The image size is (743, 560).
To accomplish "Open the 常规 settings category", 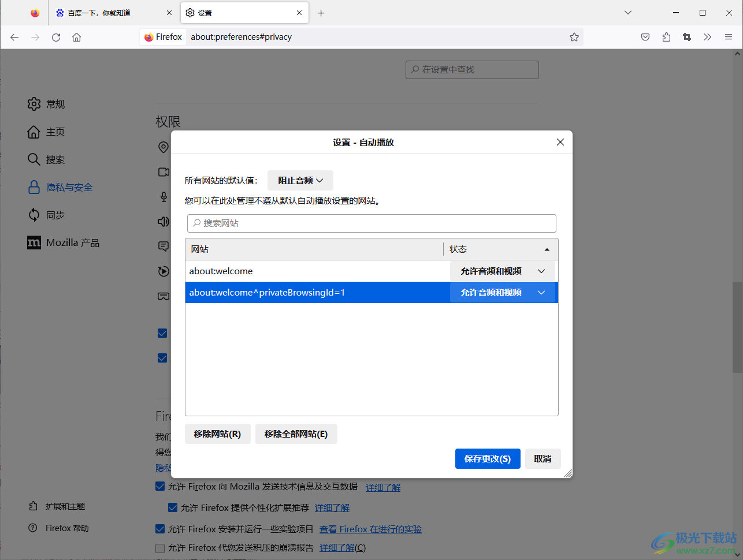I will pyautogui.click(x=46, y=104).
